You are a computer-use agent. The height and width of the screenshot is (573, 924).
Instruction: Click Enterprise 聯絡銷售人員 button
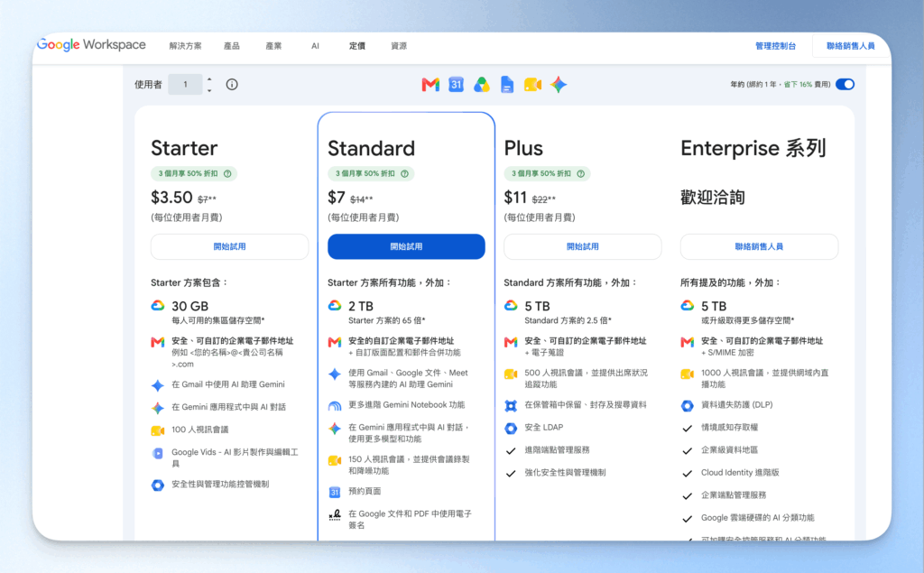tap(759, 246)
